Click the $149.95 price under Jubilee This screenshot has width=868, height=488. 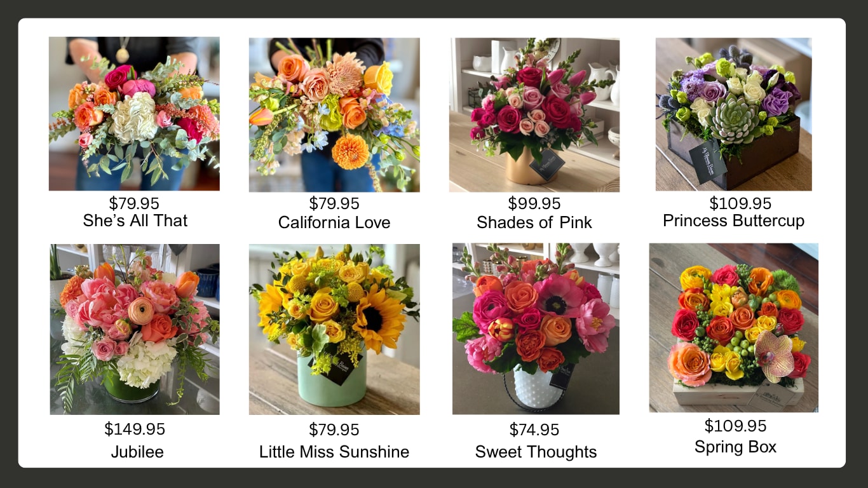[x=135, y=429]
